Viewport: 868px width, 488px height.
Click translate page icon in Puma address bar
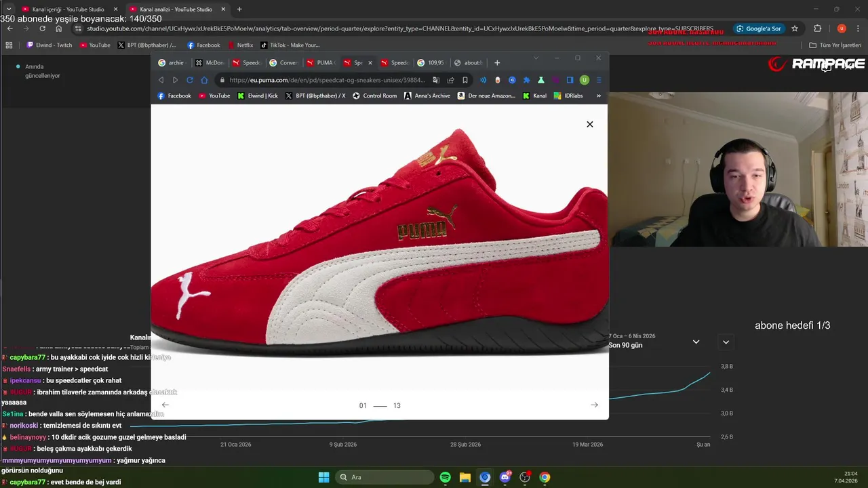436,80
